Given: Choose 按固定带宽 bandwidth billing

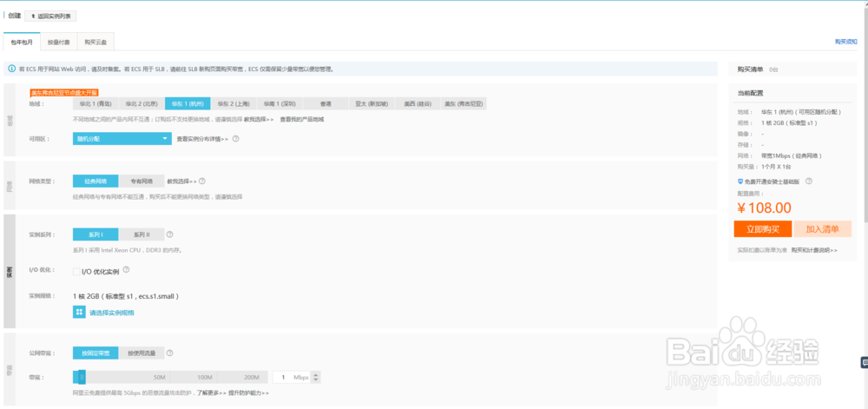Looking at the screenshot, I should 95,353.
